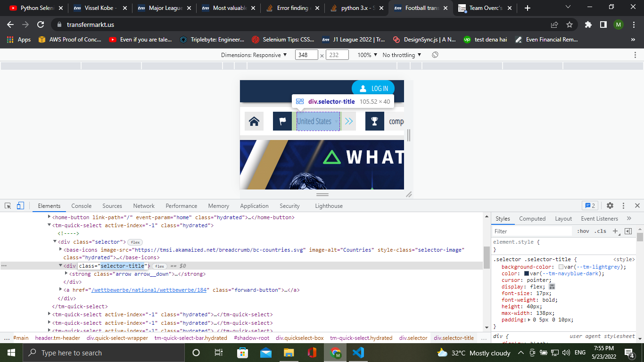Toggle computed styles sidebar icon
The height and width of the screenshot is (362, 644).
pos(628,231)
